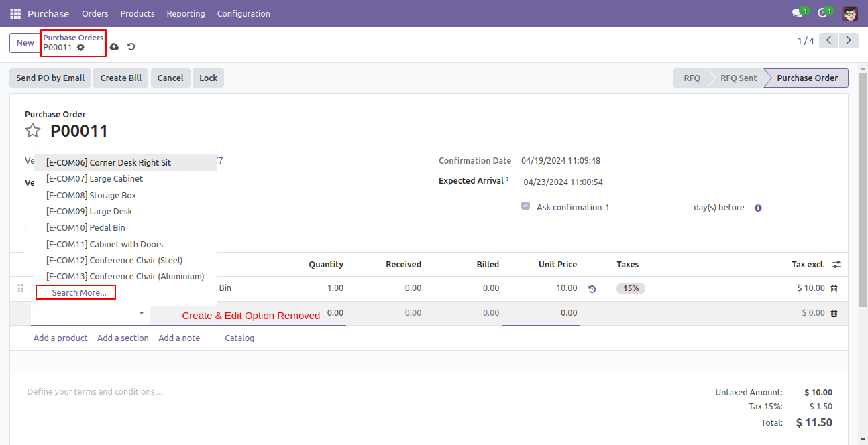Click the Unit Price value 10.00
Viewport: 868px width, 445px height.
pos(565,288)
